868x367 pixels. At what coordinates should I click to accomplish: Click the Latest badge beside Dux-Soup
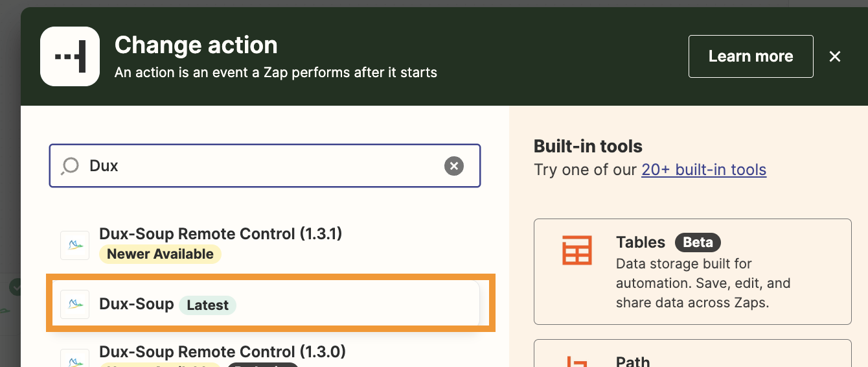coord(207,305)
